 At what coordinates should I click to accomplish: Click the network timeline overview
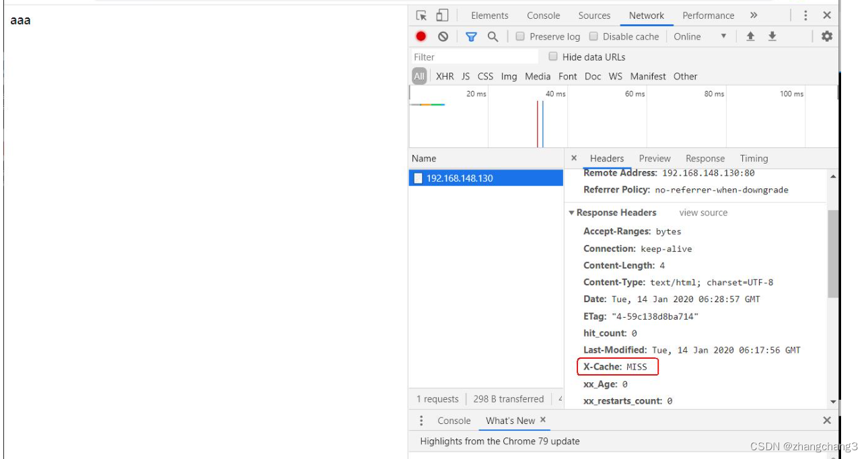[x=623, y=117]
